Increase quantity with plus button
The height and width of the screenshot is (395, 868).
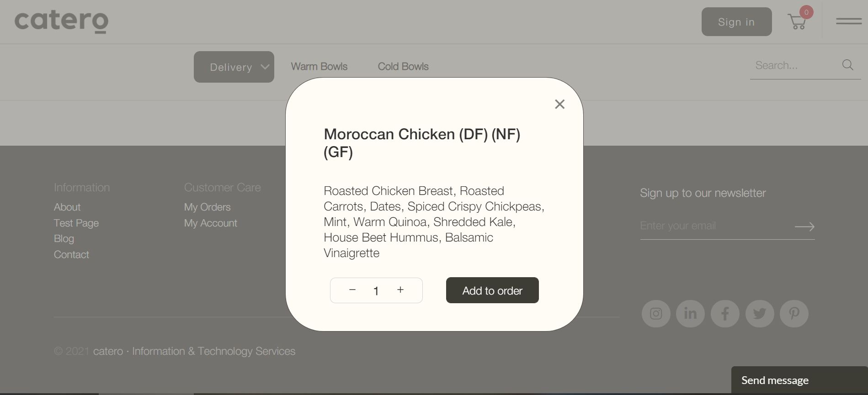[x=400, y=290]
